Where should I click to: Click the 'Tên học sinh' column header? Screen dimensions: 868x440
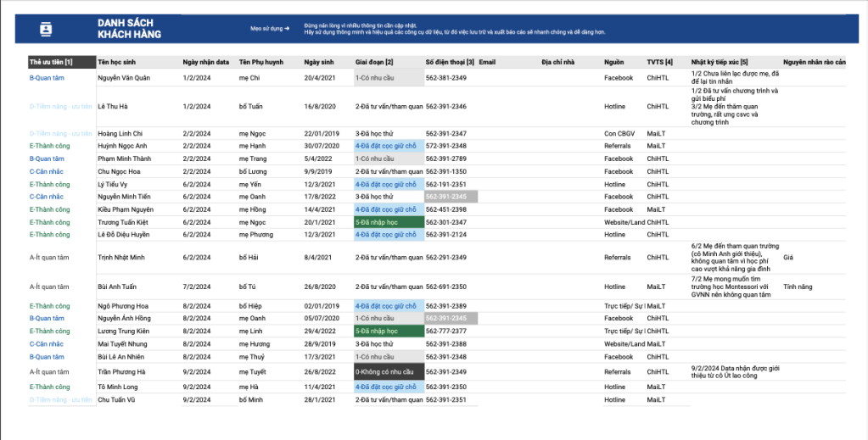coord(116,62)
